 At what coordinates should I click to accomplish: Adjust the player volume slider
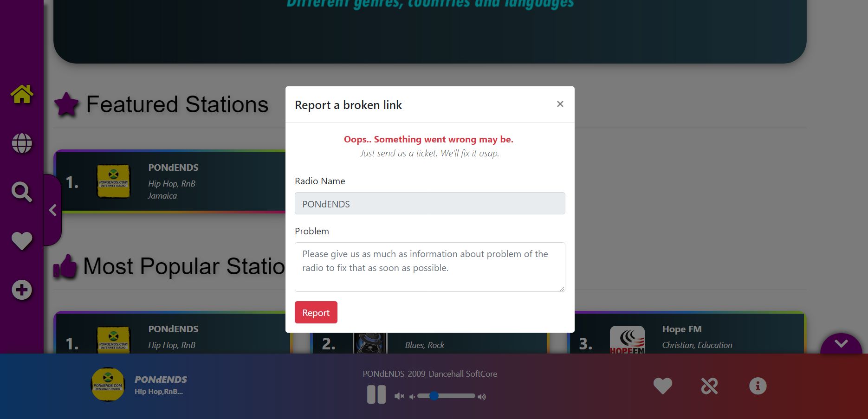pyautogui.click(x=446, y=396)
